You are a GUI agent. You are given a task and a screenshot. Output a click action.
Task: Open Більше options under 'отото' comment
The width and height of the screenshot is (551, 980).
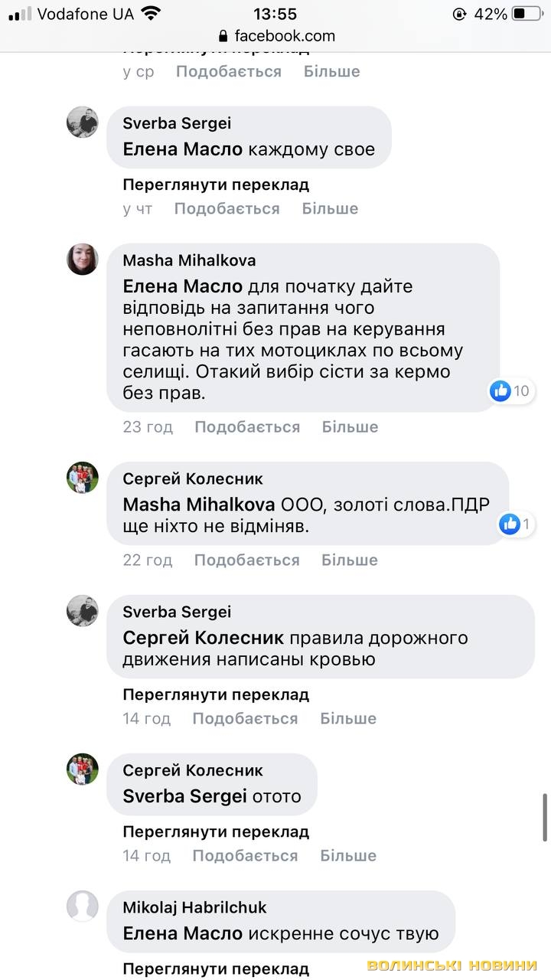tap(348, 855)
